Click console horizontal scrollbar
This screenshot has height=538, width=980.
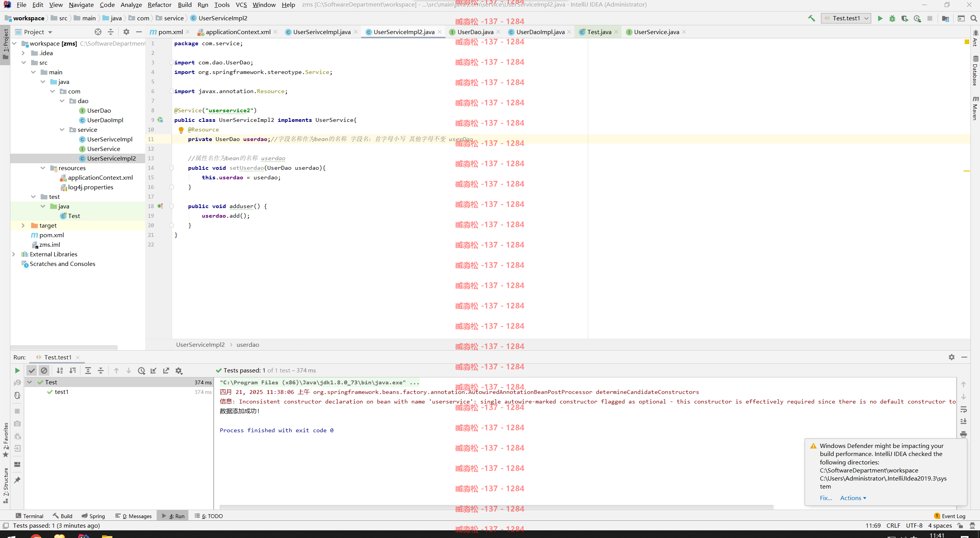point(497,507)
